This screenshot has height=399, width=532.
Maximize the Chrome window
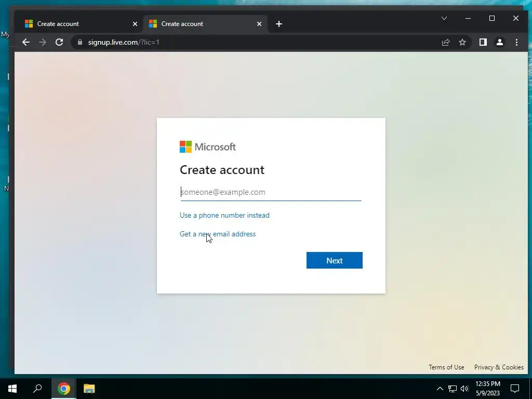(x=491, y=18)
